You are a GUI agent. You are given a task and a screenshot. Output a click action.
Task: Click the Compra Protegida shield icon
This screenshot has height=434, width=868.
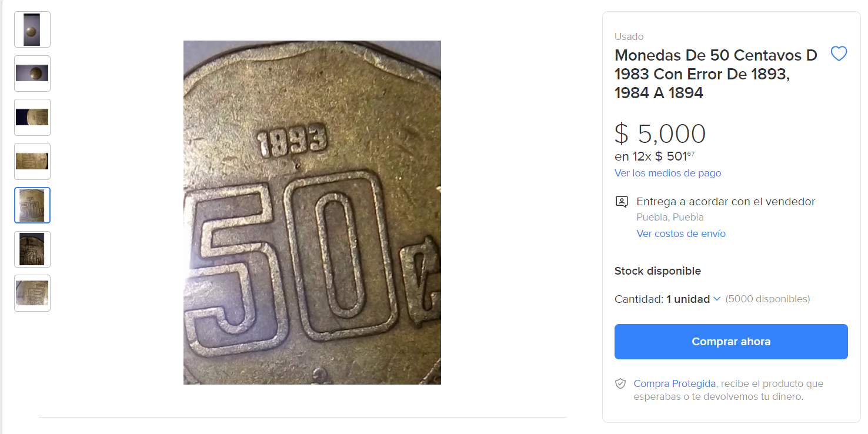[x=620, y=383]
